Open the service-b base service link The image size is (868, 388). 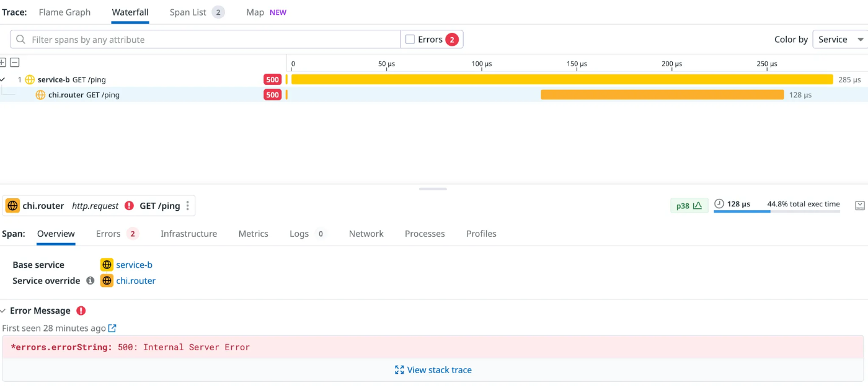(134, 265)
